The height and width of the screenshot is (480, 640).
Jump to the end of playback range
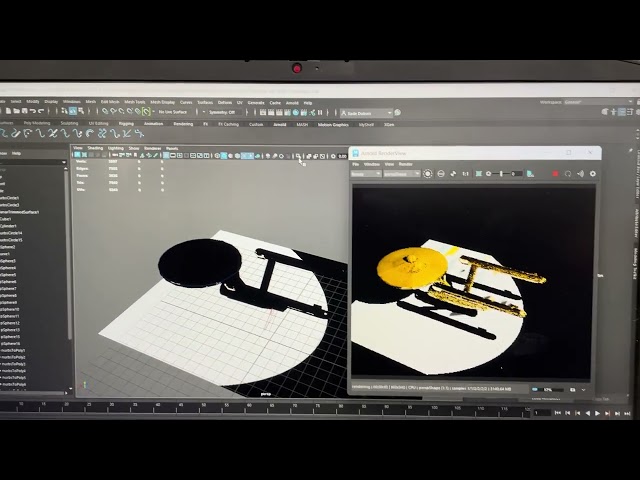coord(627,413)
